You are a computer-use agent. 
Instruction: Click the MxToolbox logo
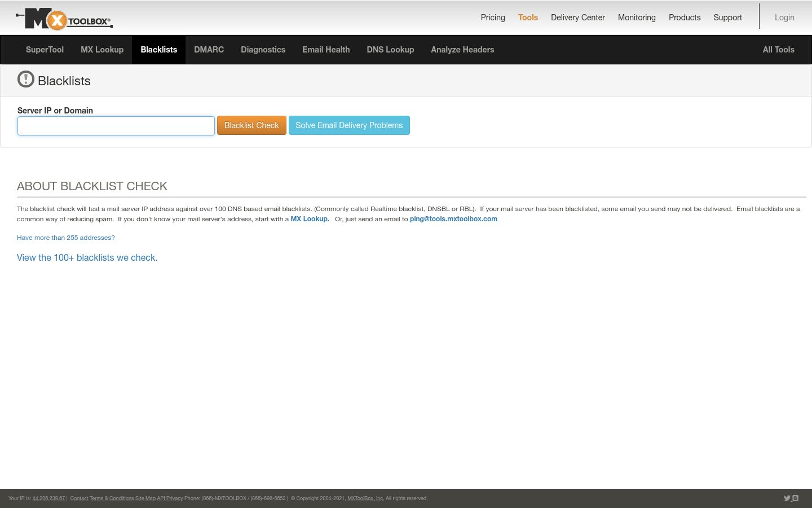click(x=64, y=19)
